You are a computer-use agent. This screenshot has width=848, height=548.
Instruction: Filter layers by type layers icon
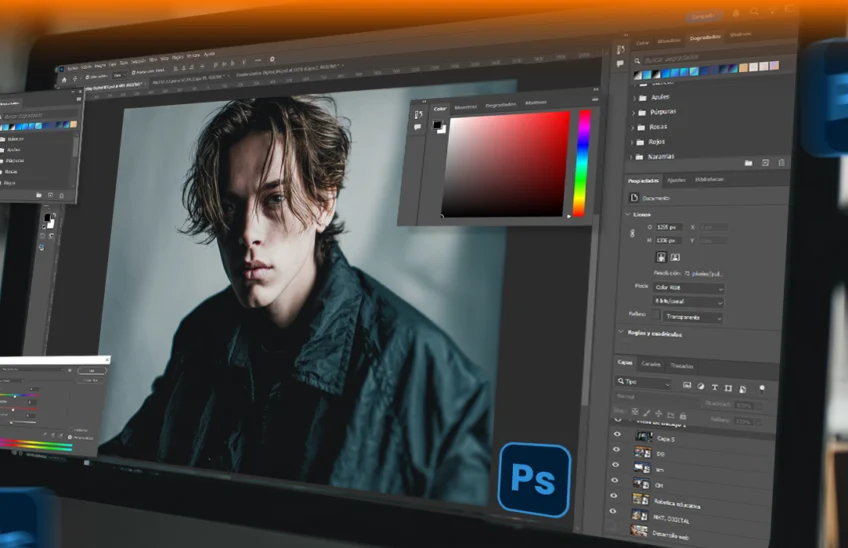point(714,387)
